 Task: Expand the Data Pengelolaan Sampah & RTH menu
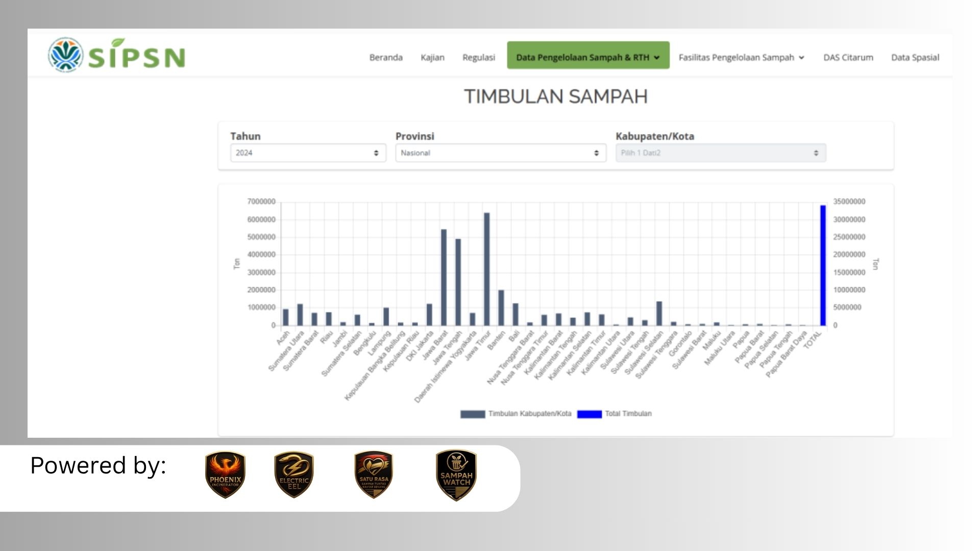pos(587,57)
